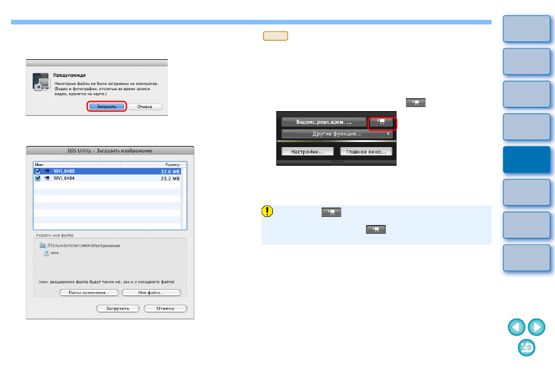
Task: Click Загрузить in the EOS Utility download dialog
Action: [118, 308]
